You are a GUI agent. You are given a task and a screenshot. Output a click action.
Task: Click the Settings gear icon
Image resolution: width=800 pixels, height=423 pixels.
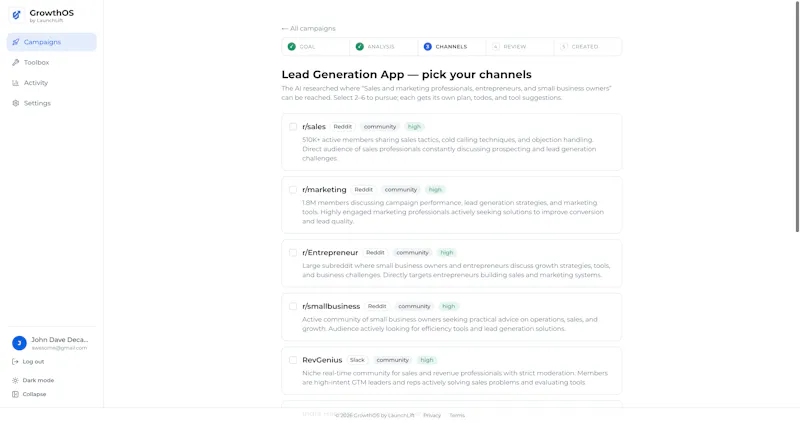16,103
